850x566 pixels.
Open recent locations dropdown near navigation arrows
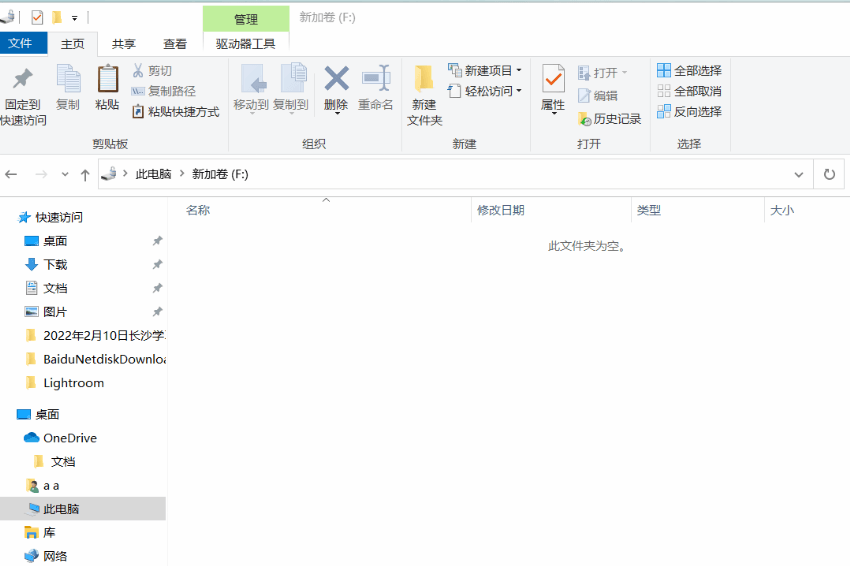click(65, 175)
